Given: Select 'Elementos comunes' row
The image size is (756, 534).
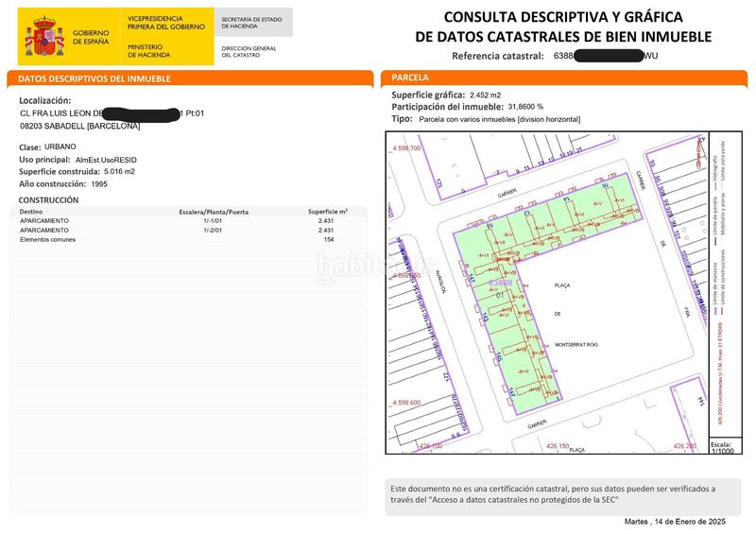Looking at the screenshot, I should click(x=177, y=239).
